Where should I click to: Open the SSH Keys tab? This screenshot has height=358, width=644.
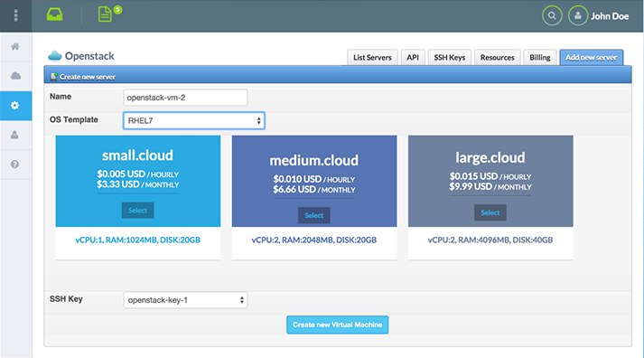(450, 58)
